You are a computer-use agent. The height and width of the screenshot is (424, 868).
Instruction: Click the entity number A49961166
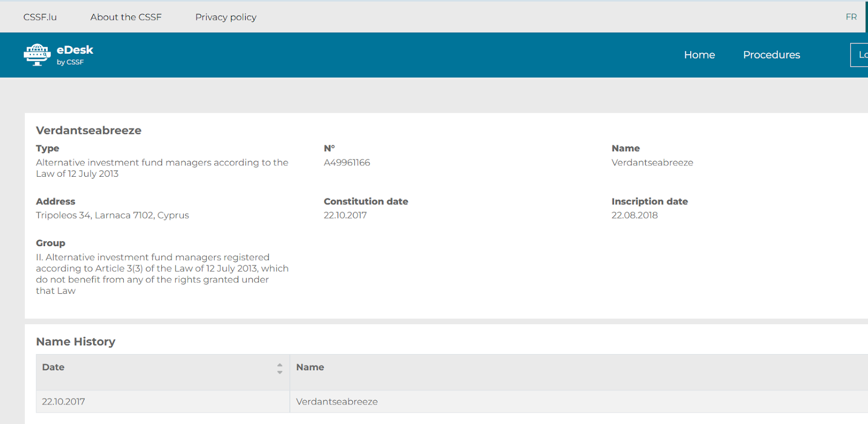347,163
